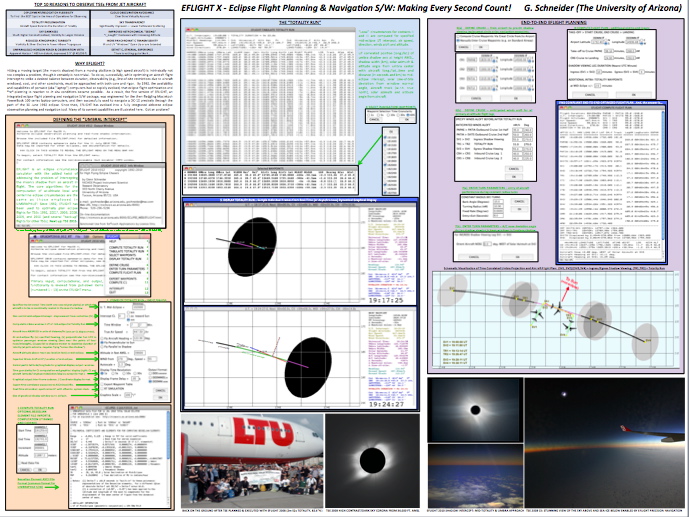The height and width of the screenshot is (517, 689).
Task: Click Start Time field in Besselian dialog
Action: [x=41, y=430]
